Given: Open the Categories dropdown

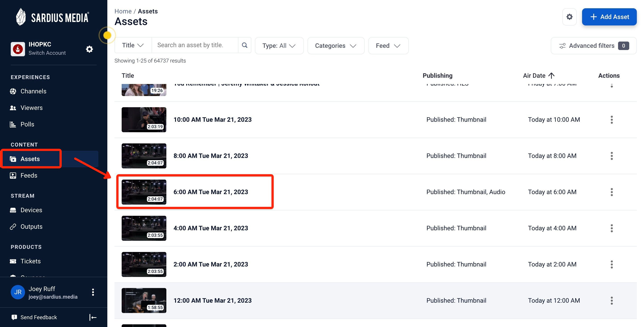Looking at the screenshot, I should 336,46.
